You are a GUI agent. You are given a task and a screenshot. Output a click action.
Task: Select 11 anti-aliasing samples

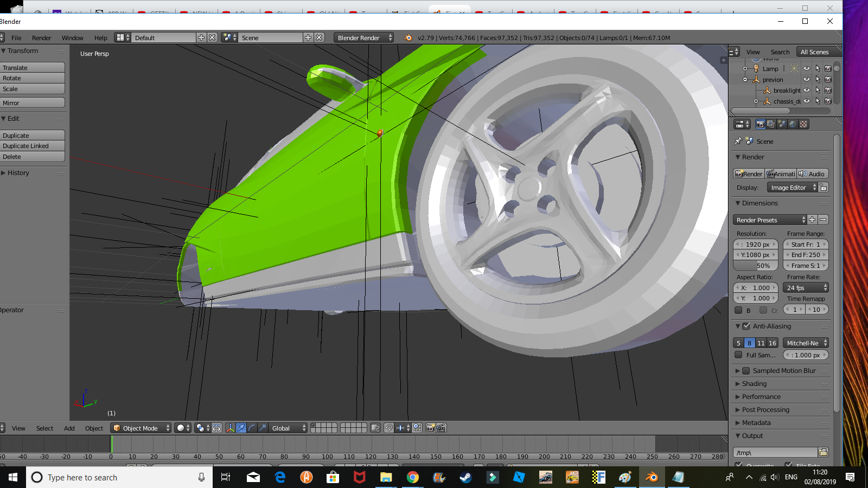click(761, 343)
